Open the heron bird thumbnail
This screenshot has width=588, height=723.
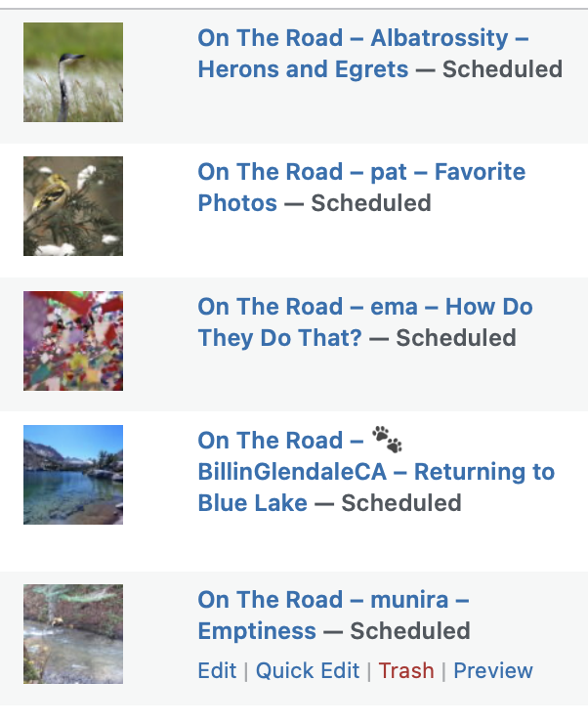pos(73,72)
